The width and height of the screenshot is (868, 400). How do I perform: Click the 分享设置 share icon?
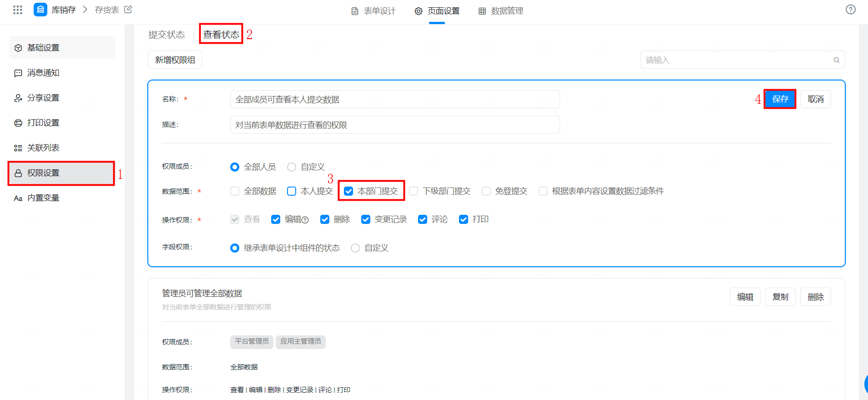tap(18, 98)
